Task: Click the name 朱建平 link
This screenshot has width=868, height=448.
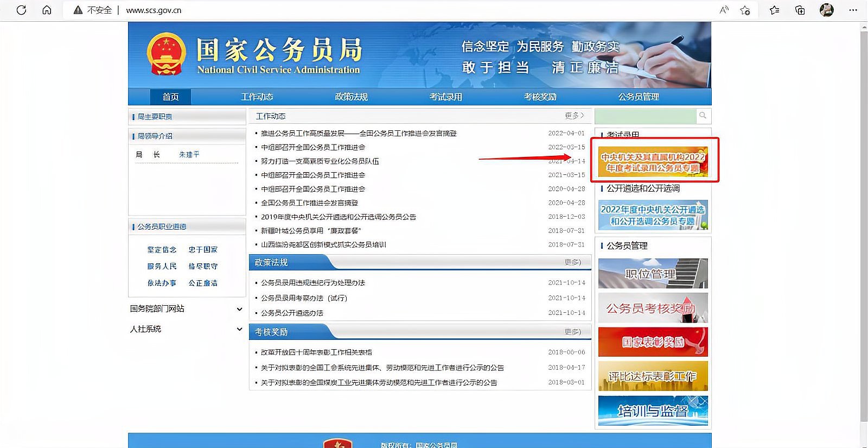Action: tap(189, 155)
